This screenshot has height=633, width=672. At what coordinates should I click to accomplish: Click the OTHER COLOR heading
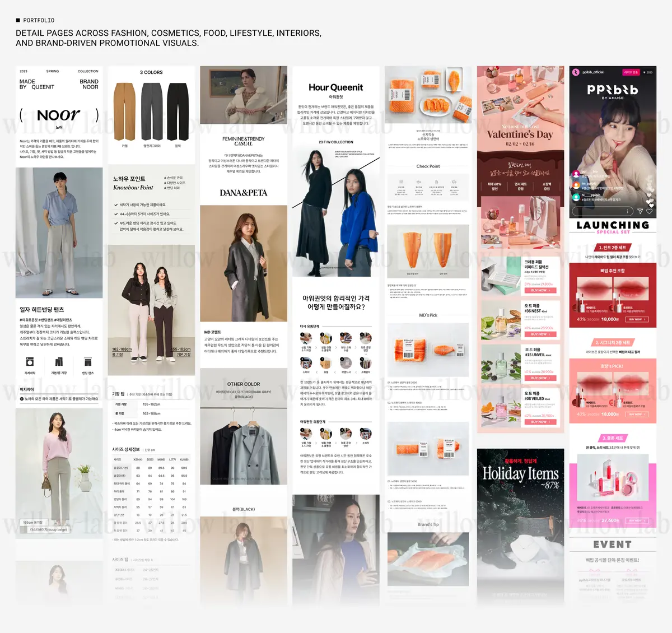click(x=244, y=384)
